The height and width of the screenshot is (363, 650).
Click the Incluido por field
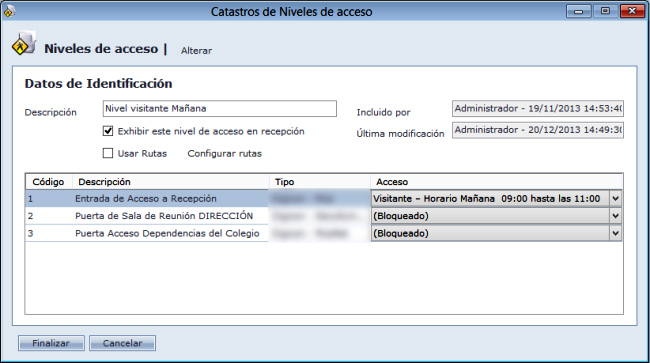(x=538, y=109)
